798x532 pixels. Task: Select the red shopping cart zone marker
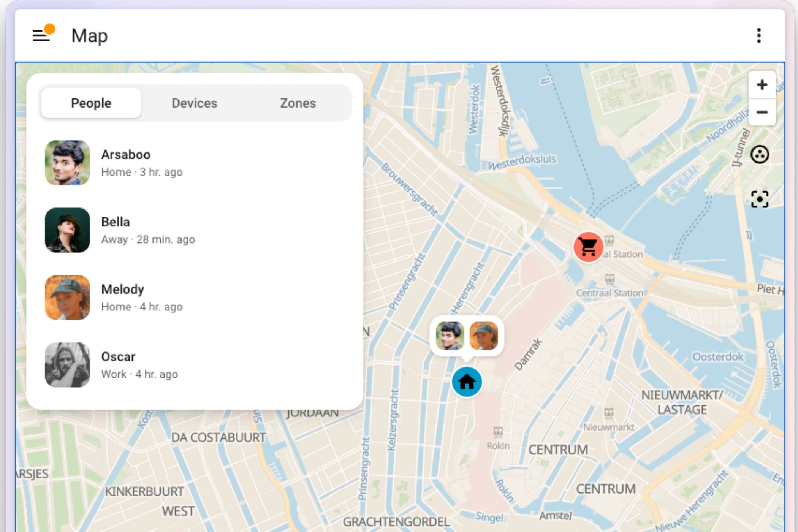pyautogui.click(x=588, y=247)
